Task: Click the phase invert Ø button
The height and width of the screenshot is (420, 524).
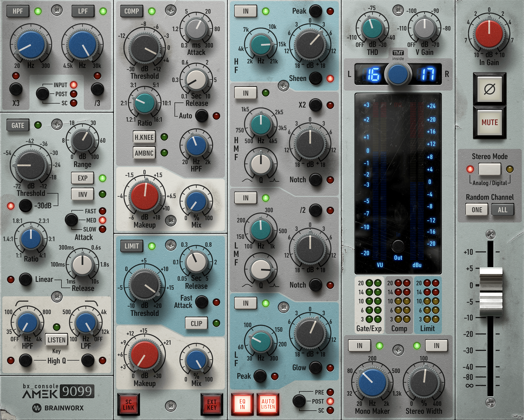Action: click(489, 89)
